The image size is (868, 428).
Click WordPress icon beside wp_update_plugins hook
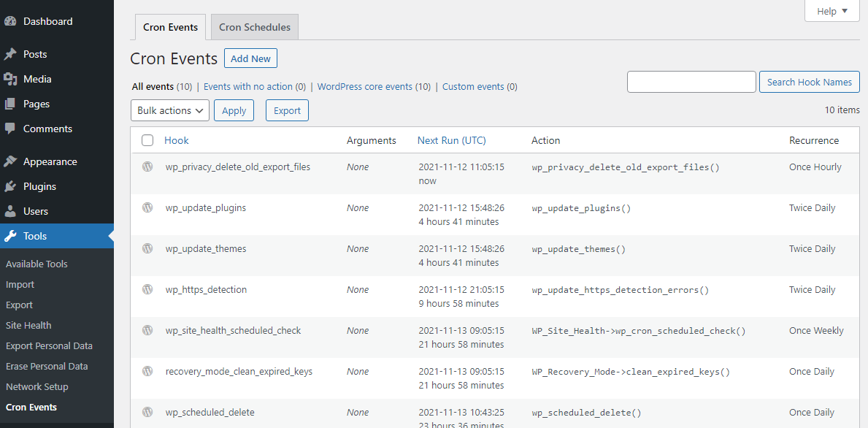coord(147,207)
